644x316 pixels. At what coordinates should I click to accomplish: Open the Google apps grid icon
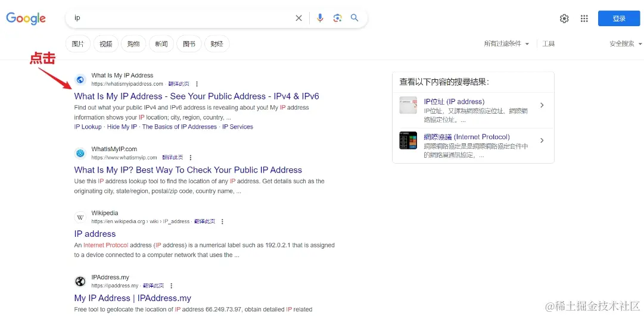tap(584, 18)
